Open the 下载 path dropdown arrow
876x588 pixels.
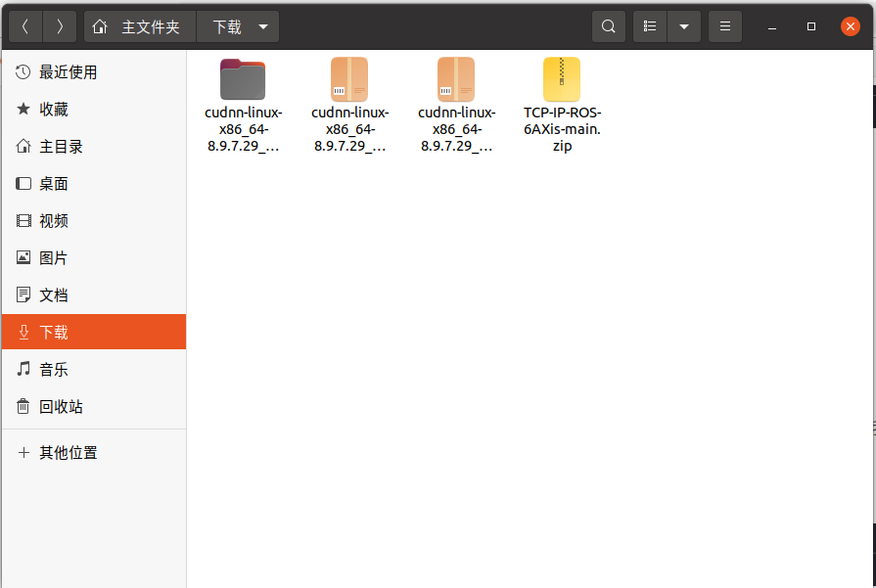(x=262, y=26)
